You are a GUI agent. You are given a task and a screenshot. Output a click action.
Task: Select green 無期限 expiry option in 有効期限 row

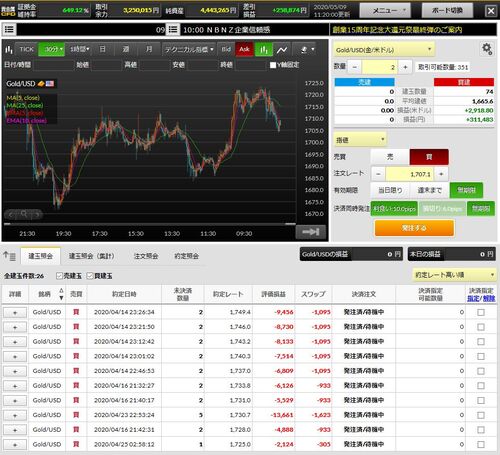(x=466, y=190)
